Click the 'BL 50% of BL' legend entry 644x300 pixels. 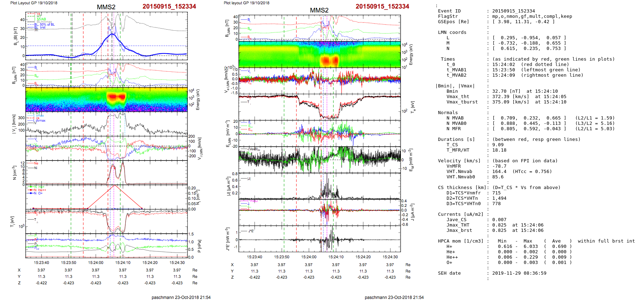41,25
